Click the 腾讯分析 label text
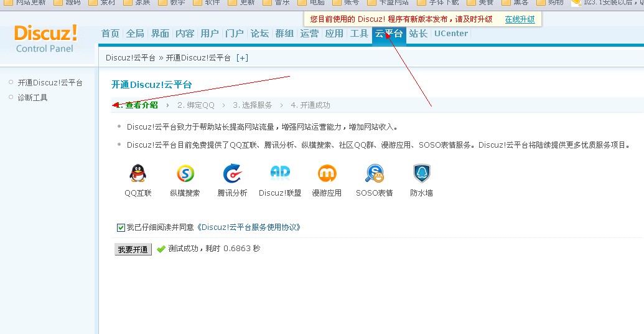 pos(233,193)
